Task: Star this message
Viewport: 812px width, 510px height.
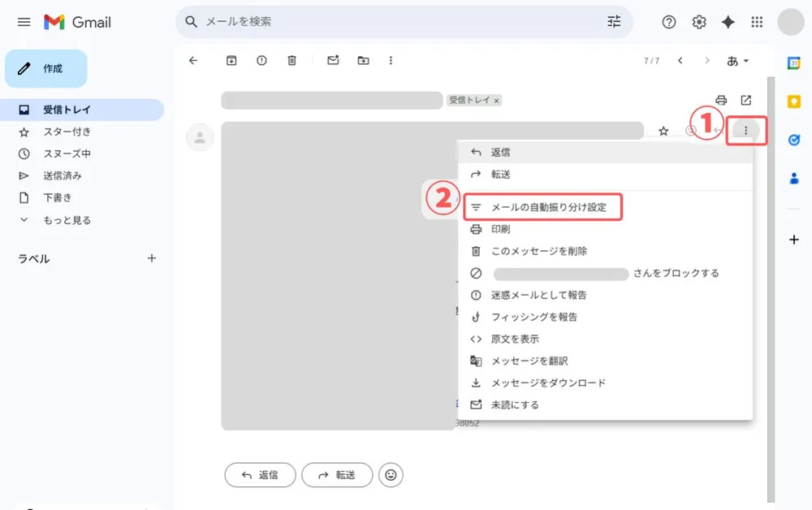Action: click(x=663, y=131)
